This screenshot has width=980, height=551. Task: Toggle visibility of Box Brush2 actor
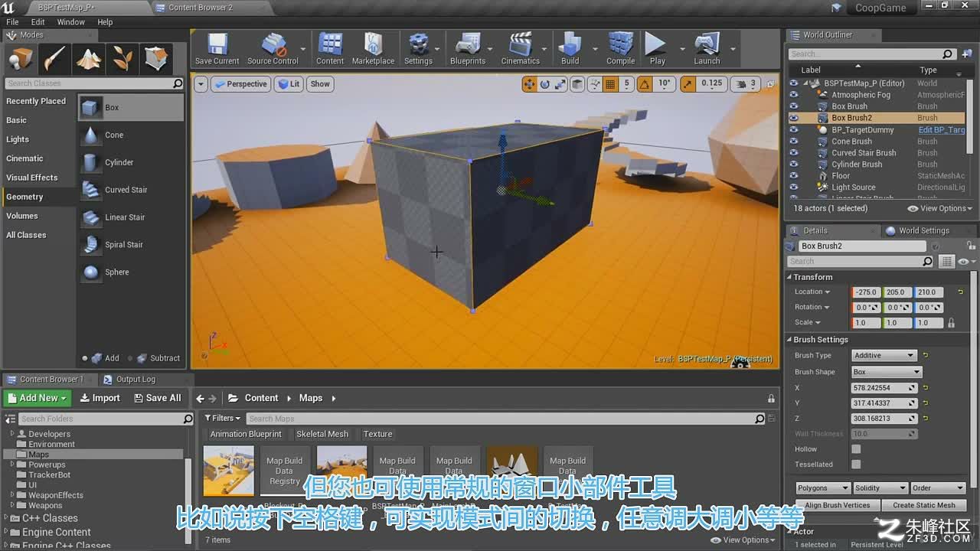coord(793,118)
